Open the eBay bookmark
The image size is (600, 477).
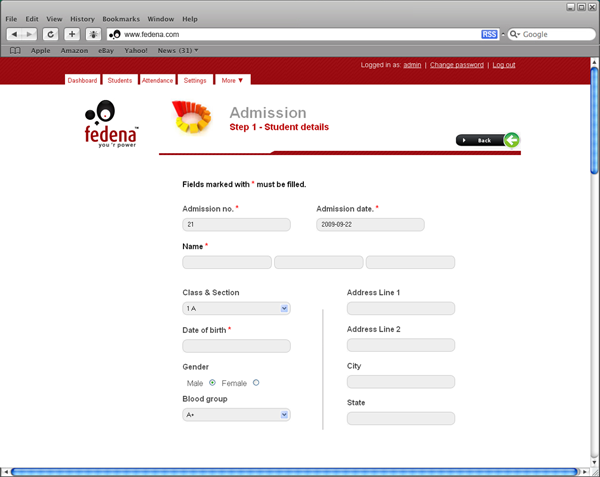click(x=106, y=50)
